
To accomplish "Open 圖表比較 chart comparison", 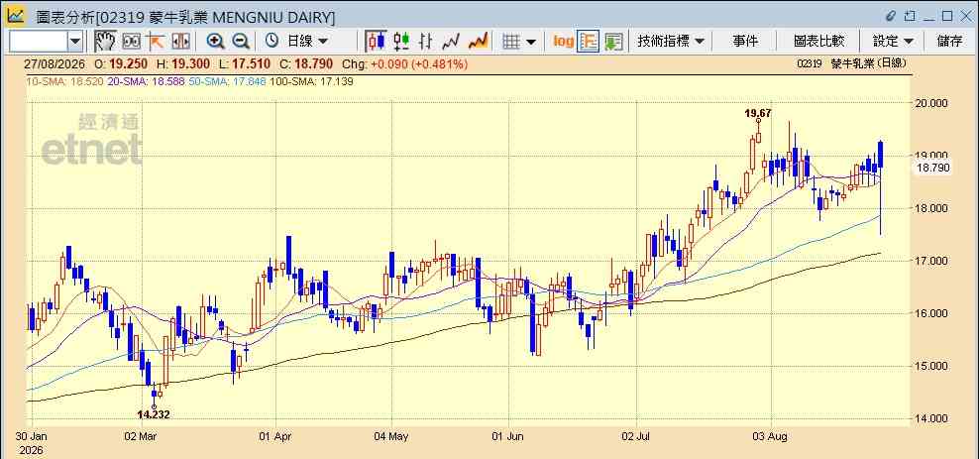I will 818,42.
